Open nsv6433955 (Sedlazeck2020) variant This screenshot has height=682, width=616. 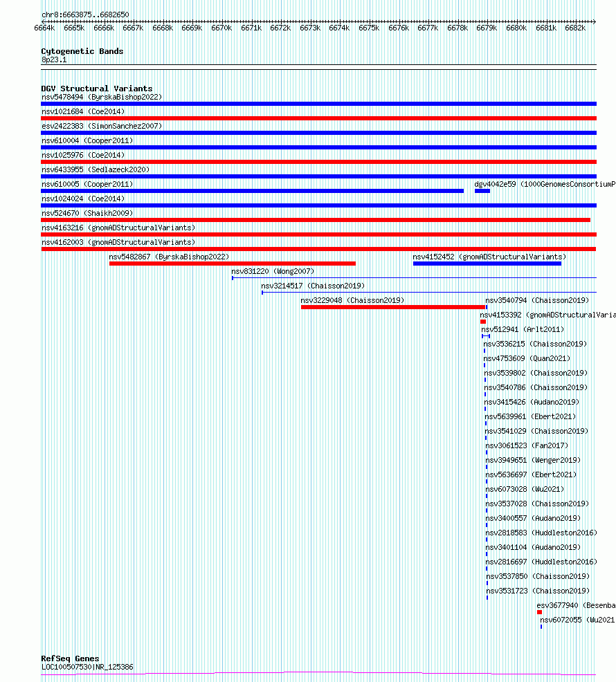coord(96,169)
